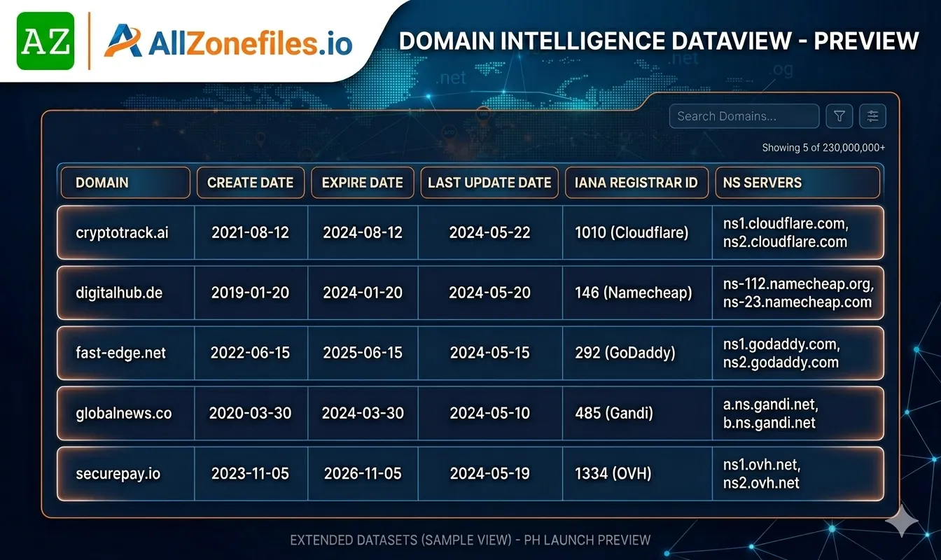941x560 pixels.
Task: Click the ns1.ovh.net name servers cell
Action: click(x=798, y=473)
